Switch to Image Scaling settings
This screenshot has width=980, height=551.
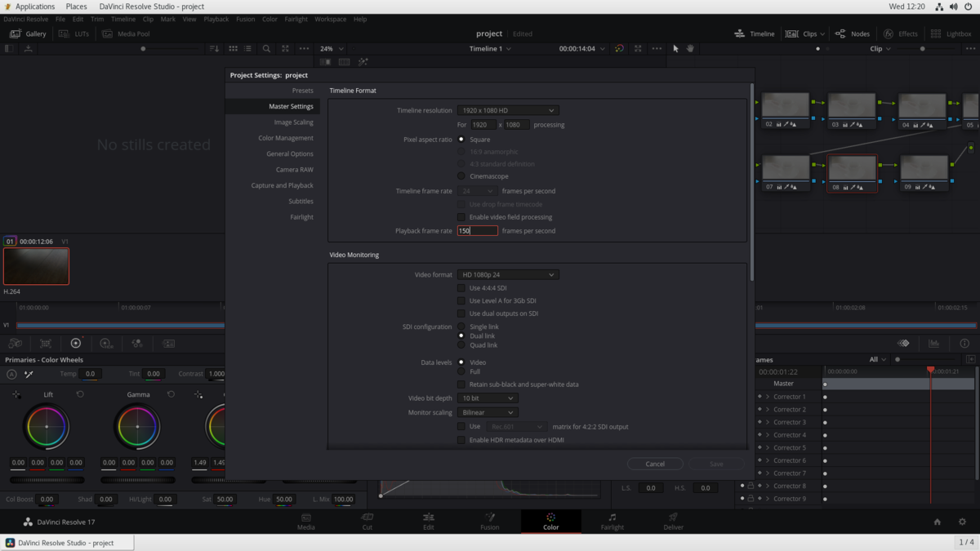293,122
